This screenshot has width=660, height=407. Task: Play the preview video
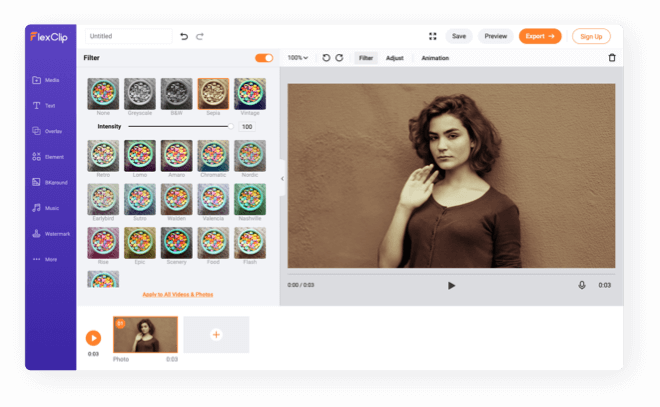[451, 285]
